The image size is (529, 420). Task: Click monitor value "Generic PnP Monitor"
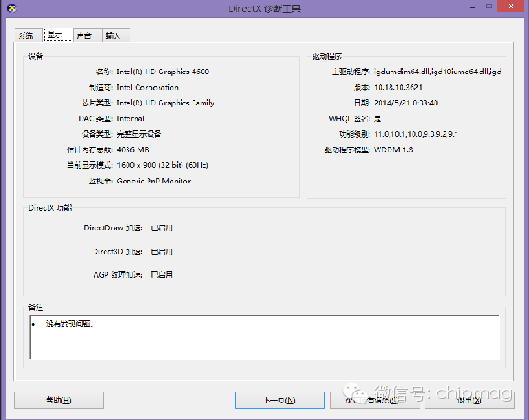[x=154, y=181]
